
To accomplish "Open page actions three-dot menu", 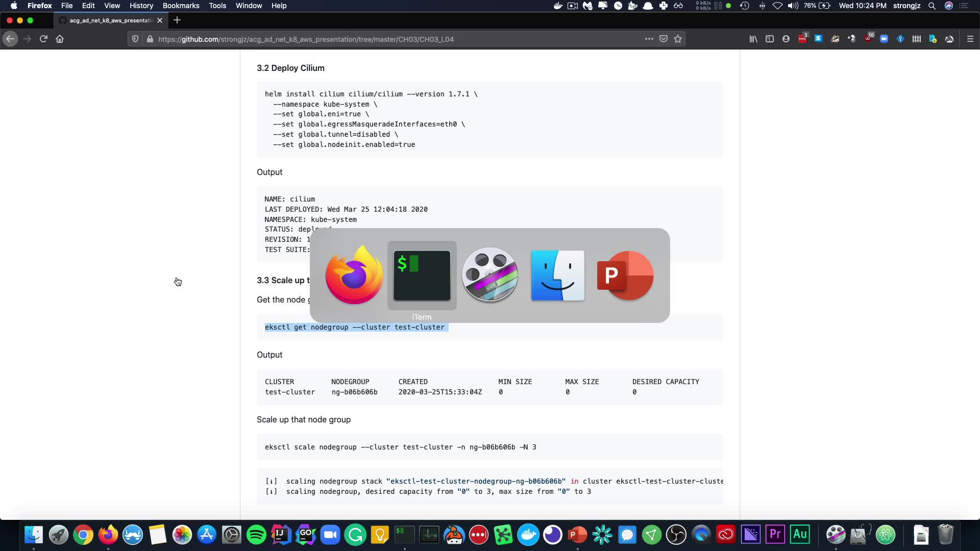I will 649,39.
